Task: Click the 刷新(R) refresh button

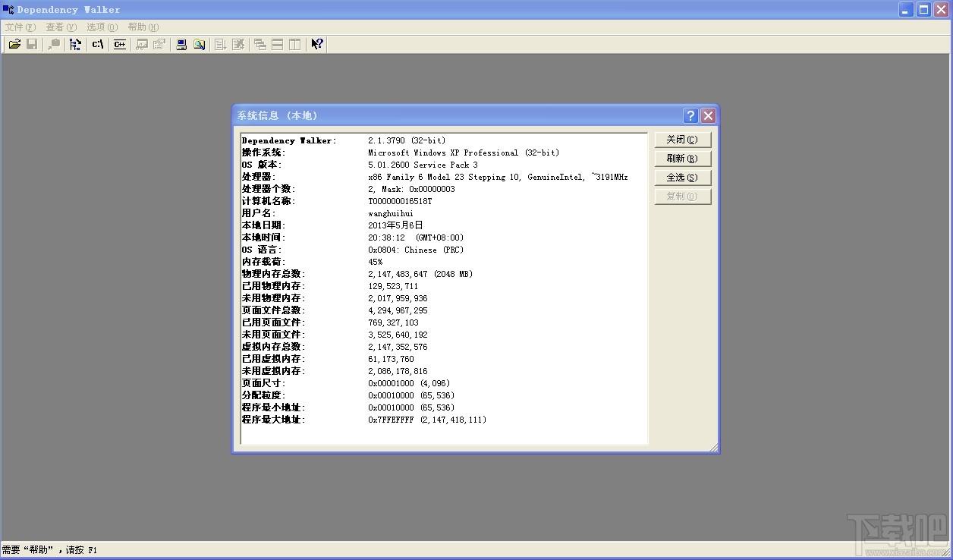Action: (683, 159)
